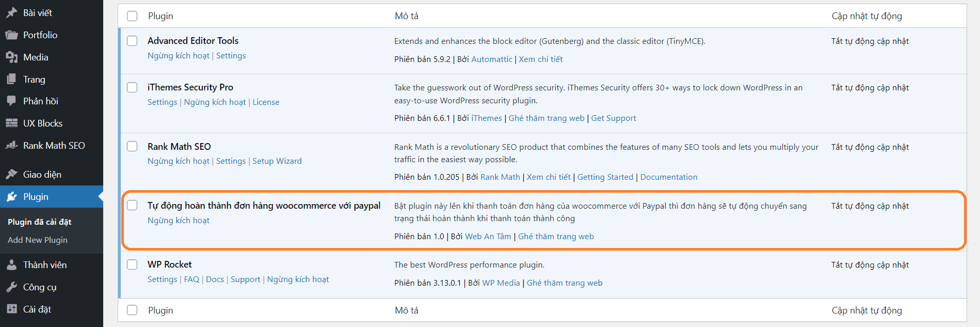Check the Tự động hoàn thành đơn hàng checkbox
The width and height of the screenshot is (980, 327).
132,205
